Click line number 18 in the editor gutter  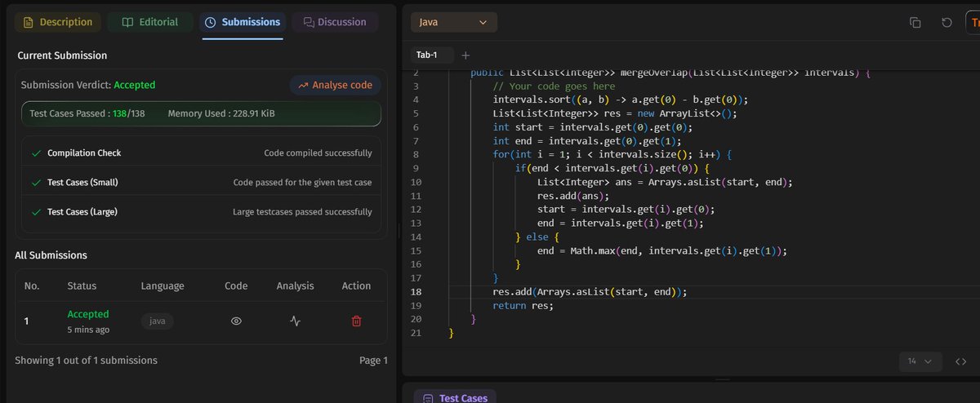416,291
